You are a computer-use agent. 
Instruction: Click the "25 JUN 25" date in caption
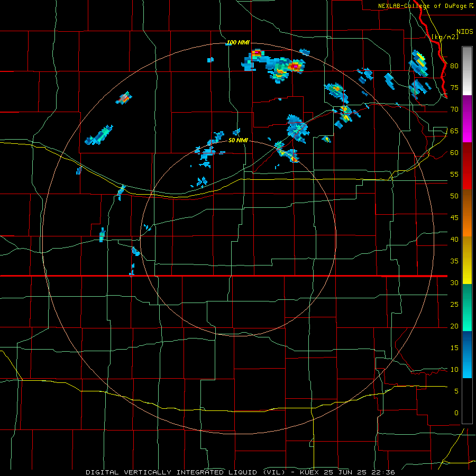point(344,472)
